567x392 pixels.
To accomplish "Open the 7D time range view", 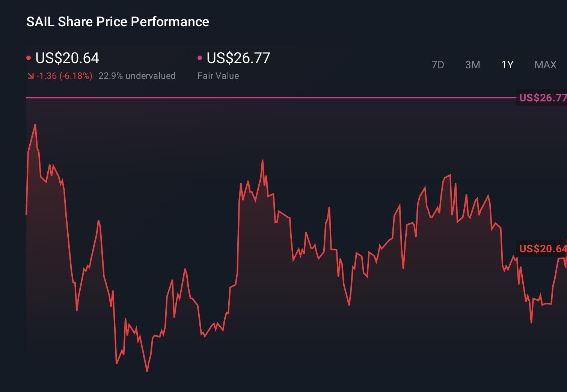I will pyautogui.click(x=438, y=65).
